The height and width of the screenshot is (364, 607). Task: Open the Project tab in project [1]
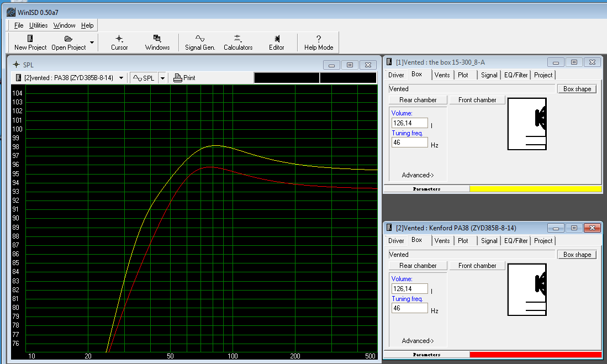pos(543,75)
